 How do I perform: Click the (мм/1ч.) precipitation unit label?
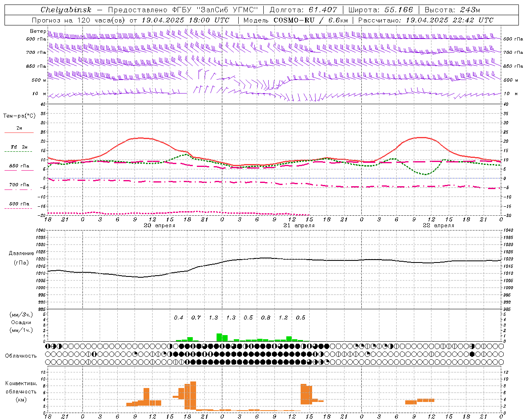[x=21, y=330]
